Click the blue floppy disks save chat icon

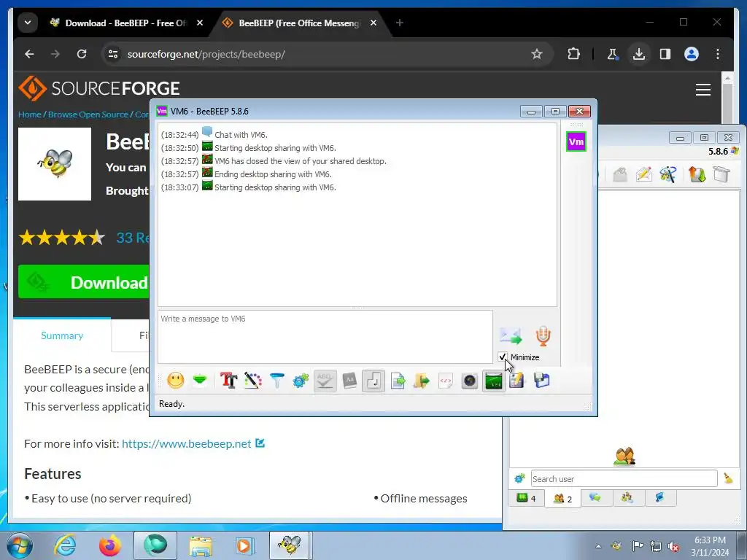pos(542,381)
